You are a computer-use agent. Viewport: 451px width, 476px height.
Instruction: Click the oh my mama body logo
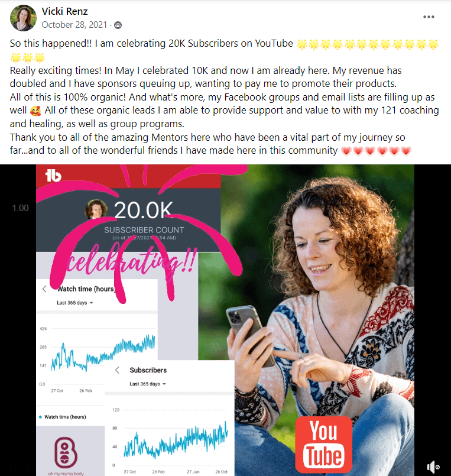pyautogui.click(x=66, y=456)
